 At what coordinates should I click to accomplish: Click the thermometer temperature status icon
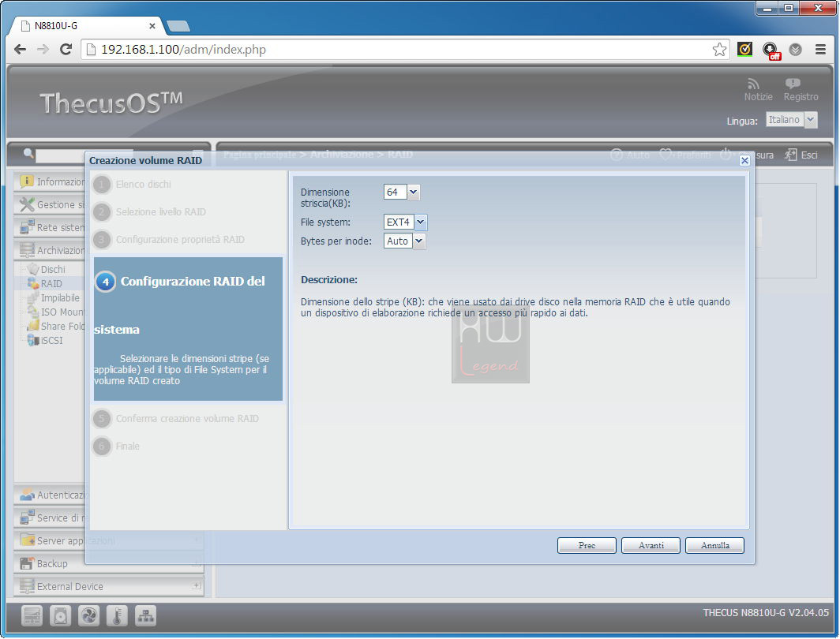pyautogui.click(x=117, y=616)
